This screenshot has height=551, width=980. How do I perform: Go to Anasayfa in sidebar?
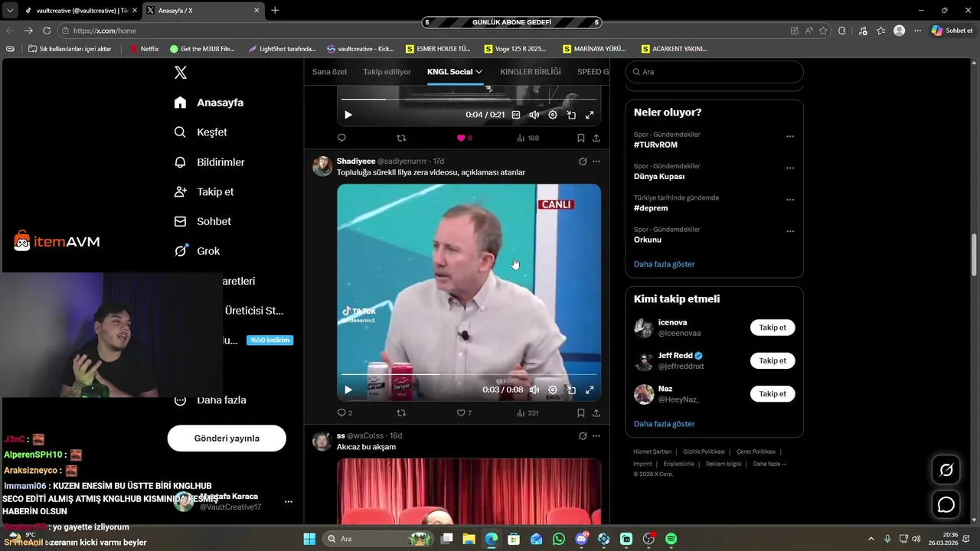[209, 103]
